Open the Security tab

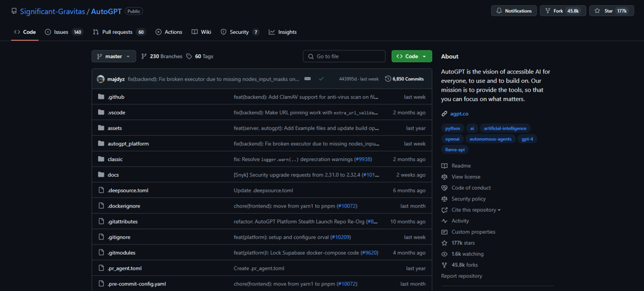(x=240, y=32)
